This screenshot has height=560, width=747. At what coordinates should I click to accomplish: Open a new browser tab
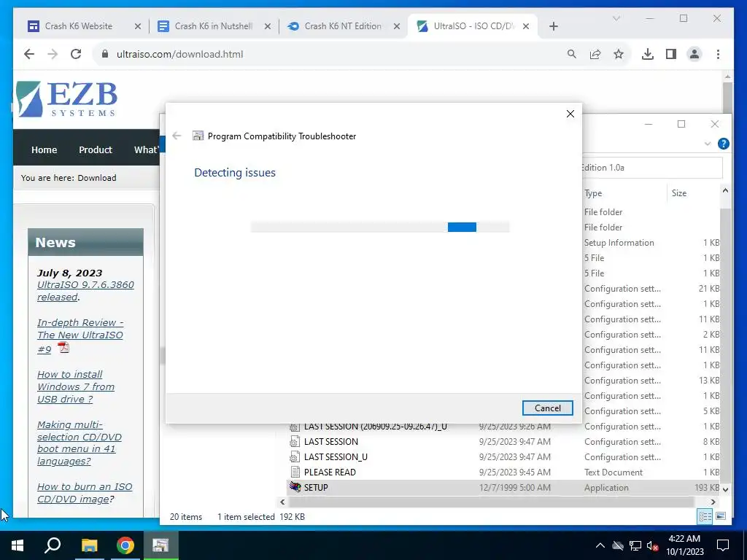tap(554, 27)
